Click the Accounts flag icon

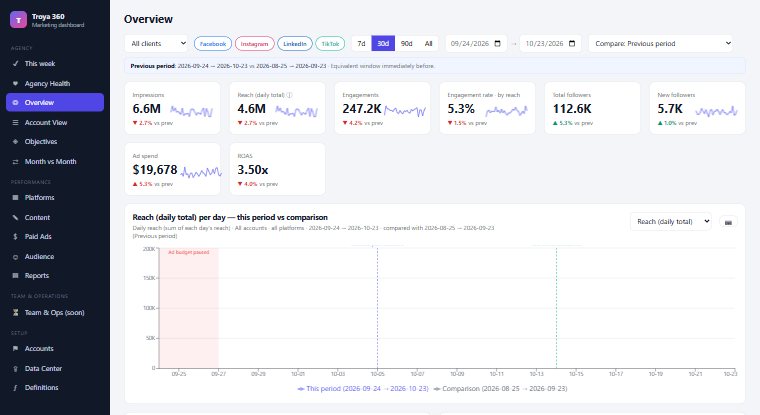16,349
